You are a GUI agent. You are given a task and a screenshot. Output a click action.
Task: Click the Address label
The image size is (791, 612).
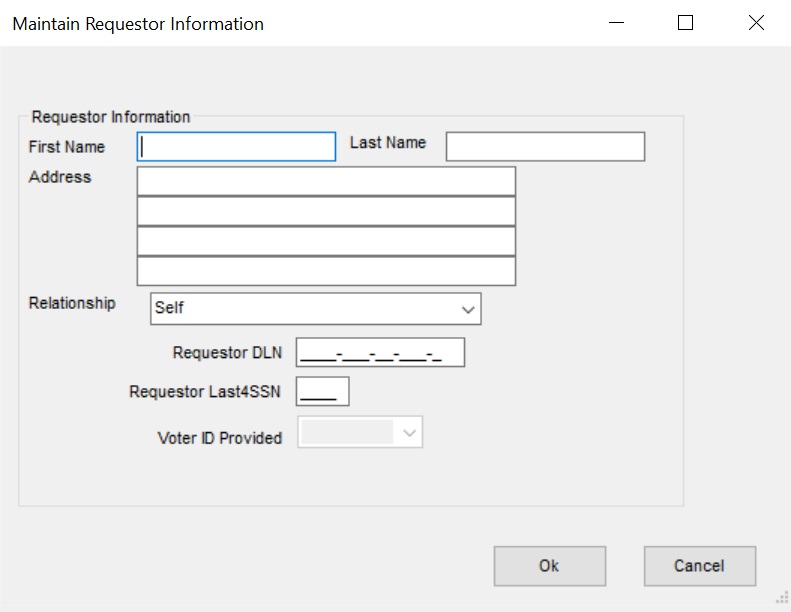[x=60, y=177]
